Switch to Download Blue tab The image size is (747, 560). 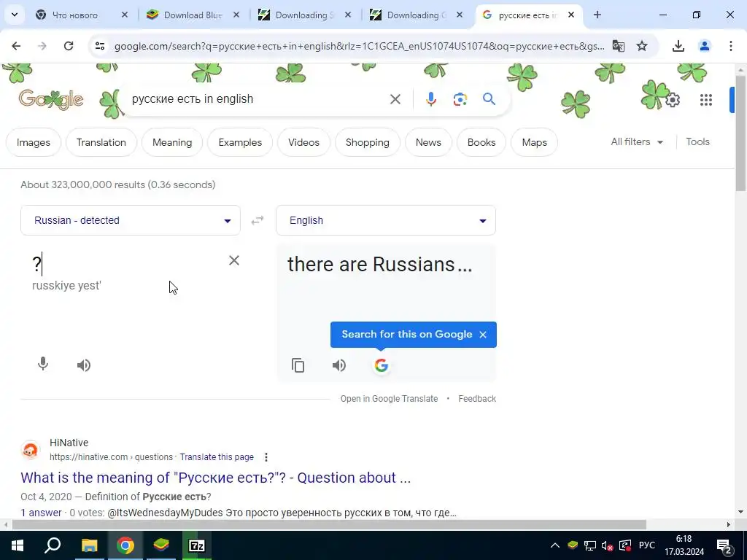(193, 15)
